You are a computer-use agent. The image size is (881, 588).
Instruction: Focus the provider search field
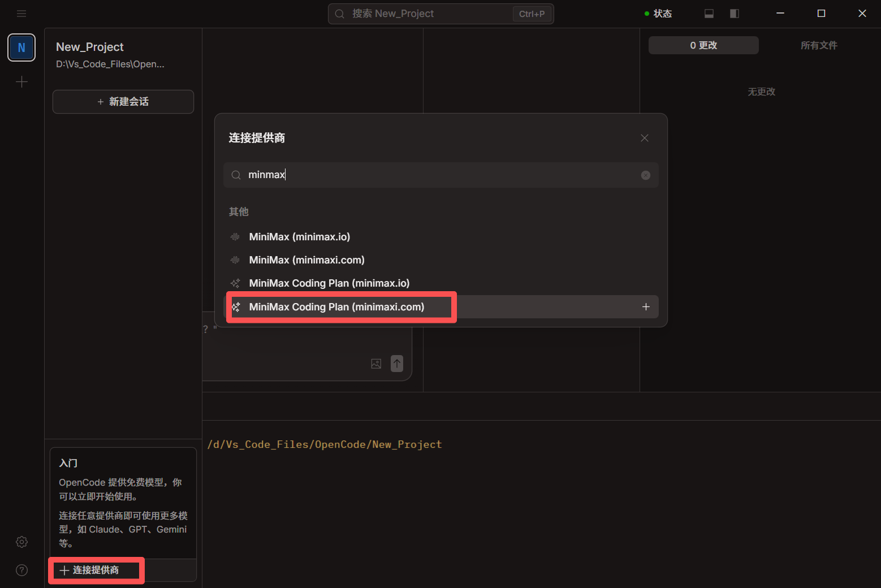click(441, 175)
